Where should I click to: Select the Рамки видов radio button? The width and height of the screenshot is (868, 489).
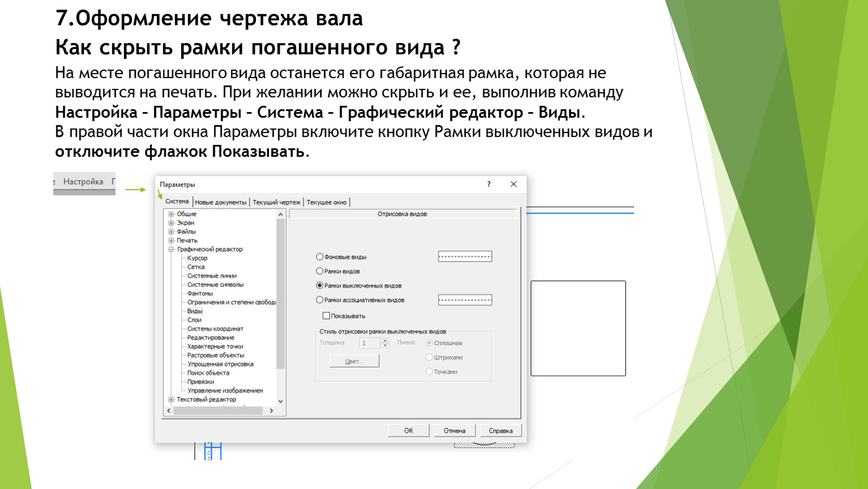click(320, 271)
